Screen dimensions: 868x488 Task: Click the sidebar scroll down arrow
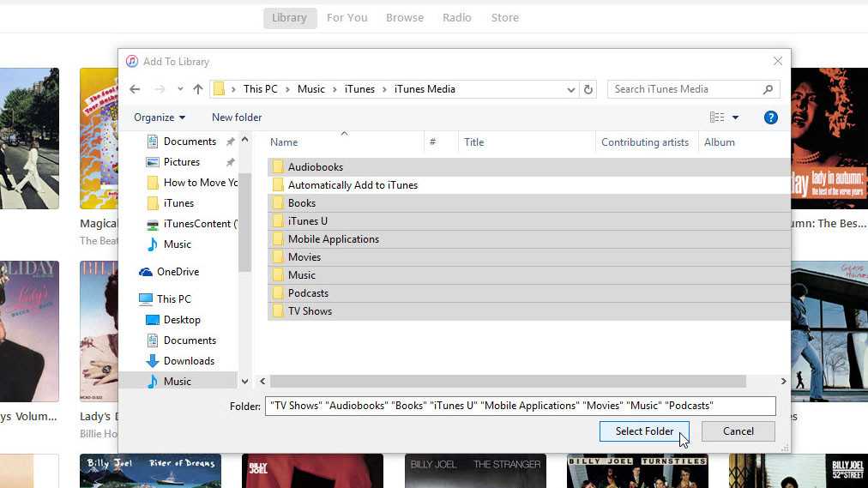(x=244, y=382)
